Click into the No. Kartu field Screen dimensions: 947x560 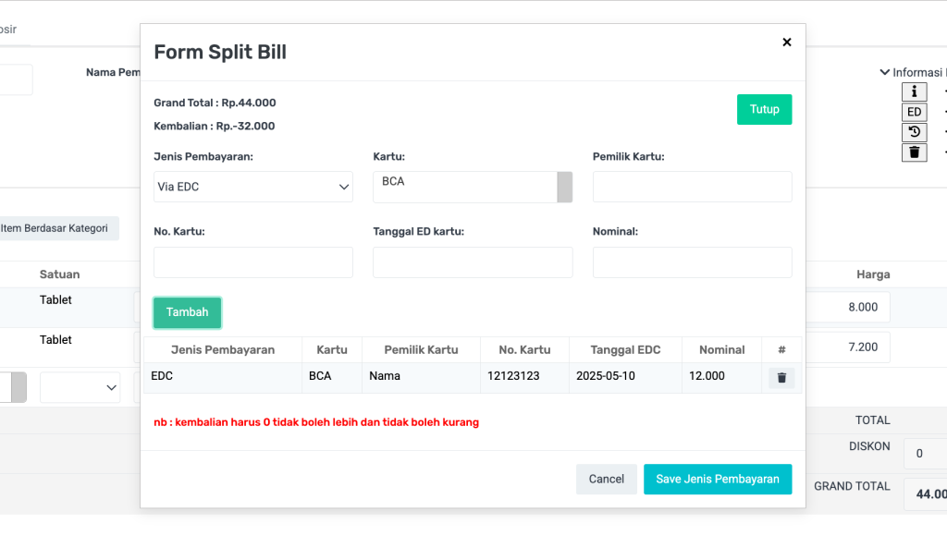pos(252,262)
